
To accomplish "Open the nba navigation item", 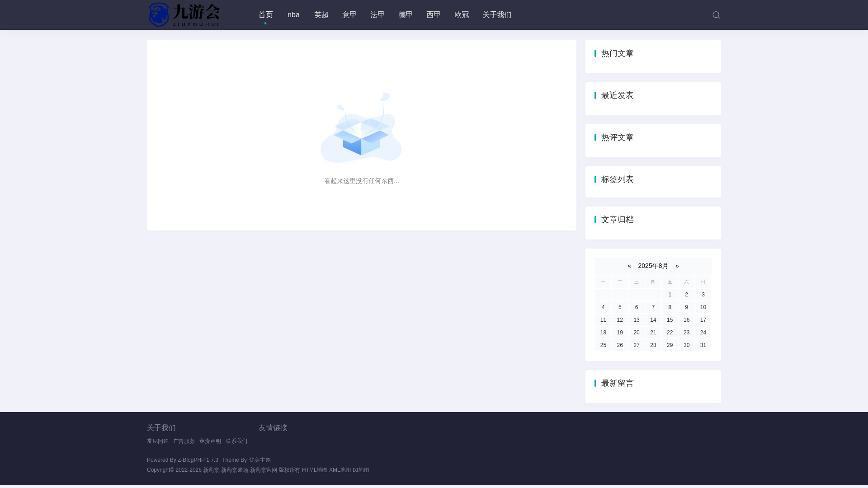I will (293, 15).
